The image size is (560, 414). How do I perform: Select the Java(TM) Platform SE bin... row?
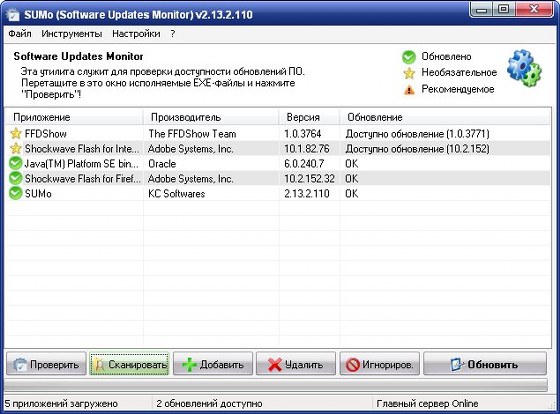coord(278,164)
